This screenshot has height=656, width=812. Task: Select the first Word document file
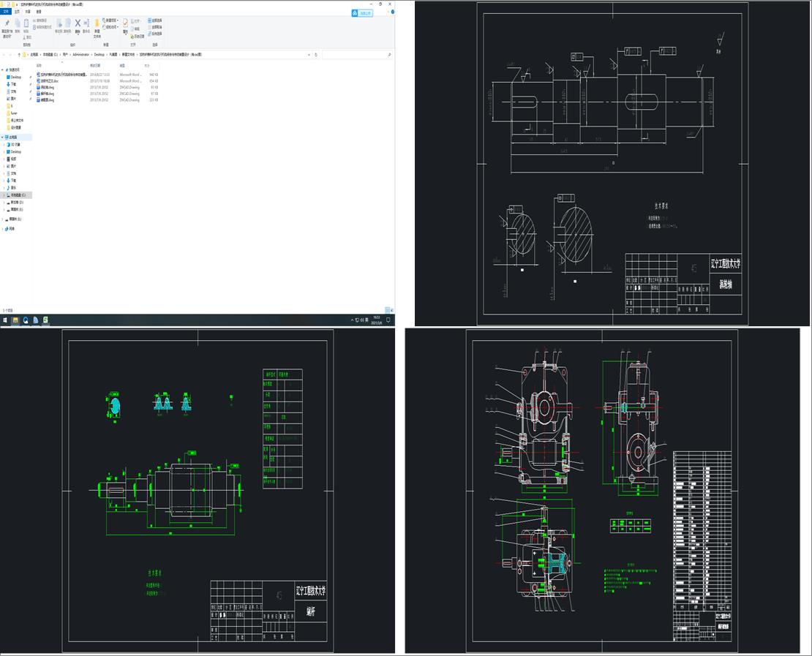pos(62,75)
